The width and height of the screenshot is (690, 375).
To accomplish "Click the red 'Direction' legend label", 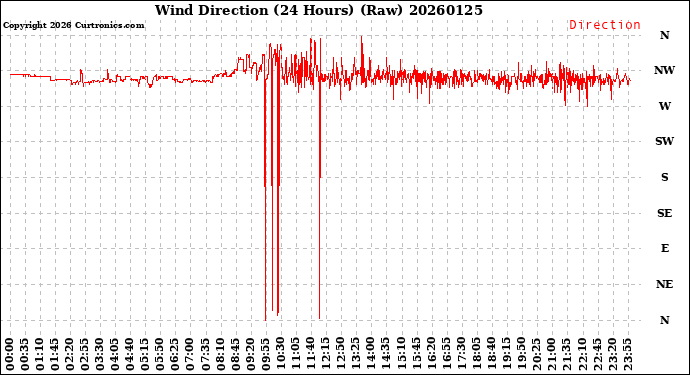I will [605, 25].
